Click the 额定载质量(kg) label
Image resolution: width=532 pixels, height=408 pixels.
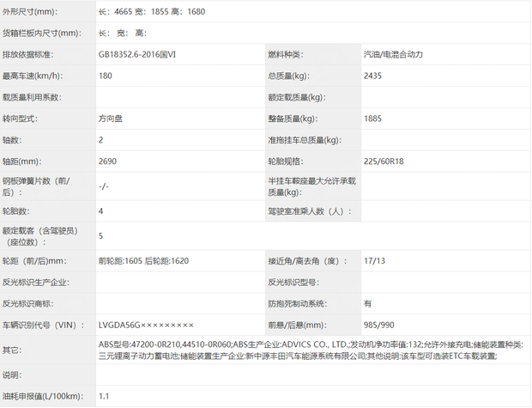(x=297, y=98)
